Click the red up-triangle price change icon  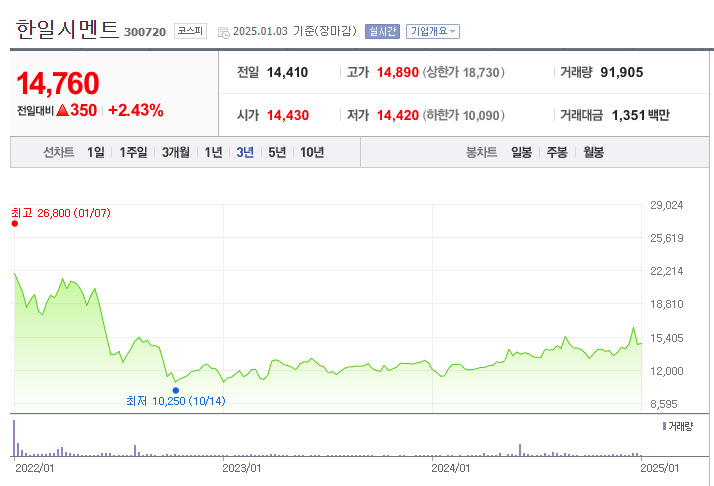[x=62, y=110]
